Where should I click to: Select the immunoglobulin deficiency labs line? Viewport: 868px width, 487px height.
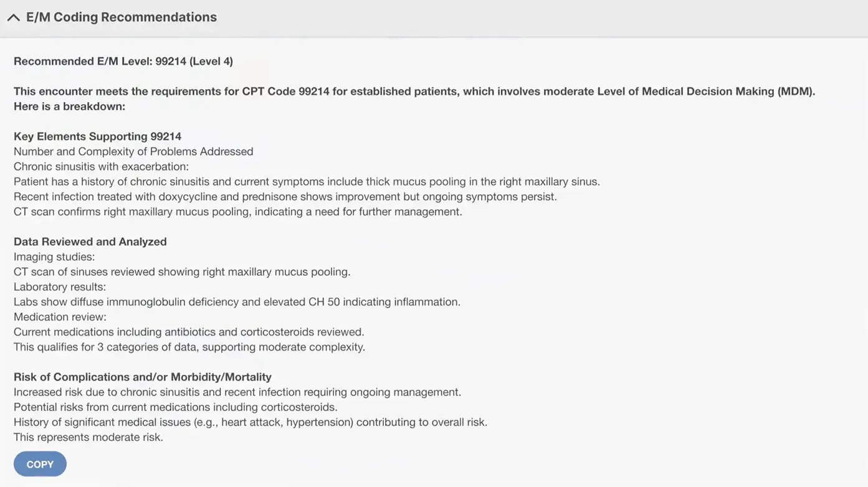click(x=237, y=302)
